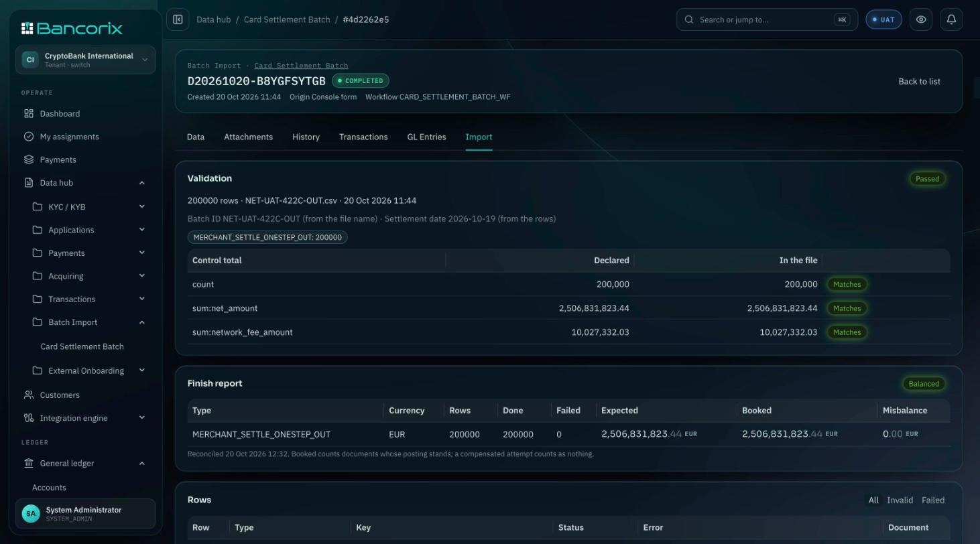Open the notifications bell
Image resolution: width=980 pixels, height=544 pixels.
[x=951, y=19]
